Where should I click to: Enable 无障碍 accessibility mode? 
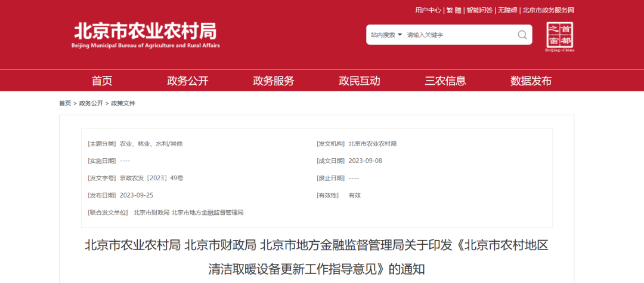[508, 10]
